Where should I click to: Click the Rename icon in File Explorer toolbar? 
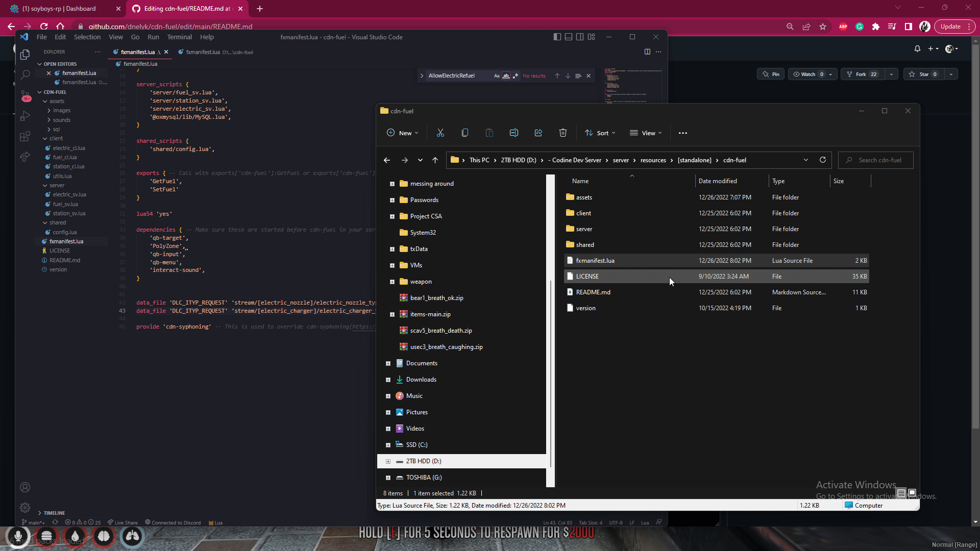(x=513, y=133)
